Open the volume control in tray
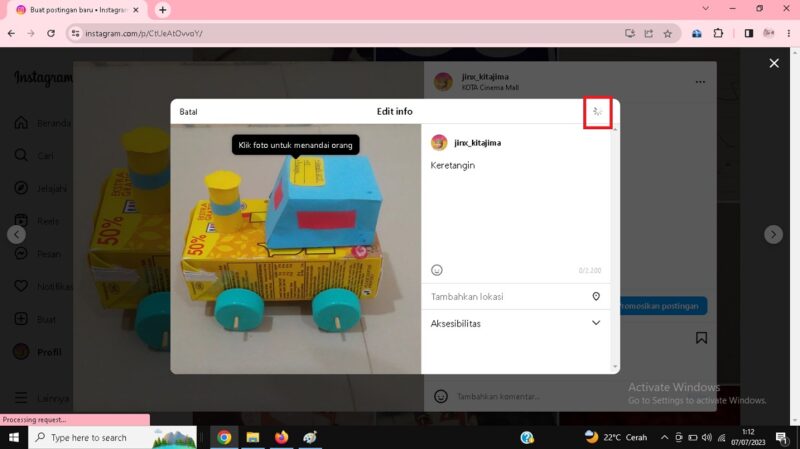This screenshot has width=800, height=449. tap(707, 437)
